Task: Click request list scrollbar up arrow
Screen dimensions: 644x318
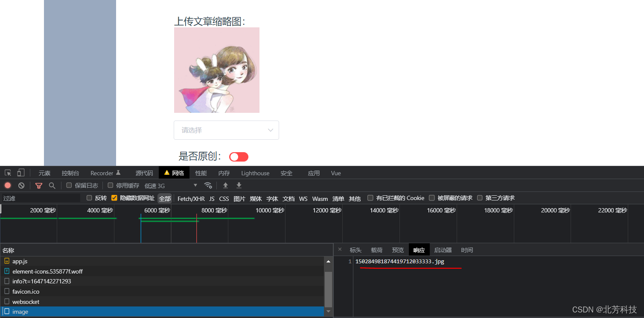Action: pyautogui.click(x=328, y=261)
